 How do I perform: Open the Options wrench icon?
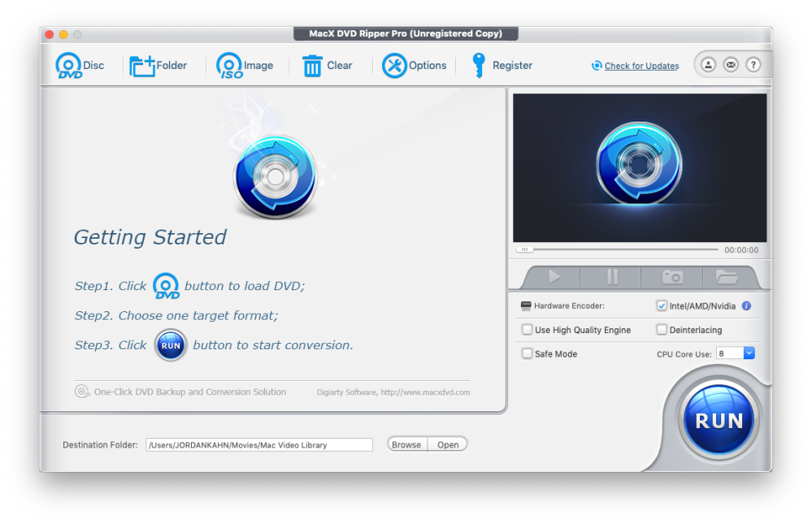point(395,66)
